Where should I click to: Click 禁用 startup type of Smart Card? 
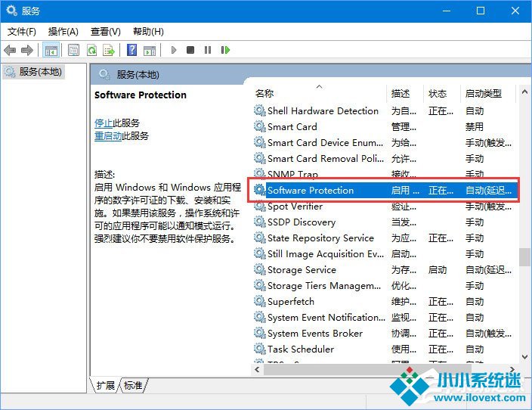coord(475,126)
